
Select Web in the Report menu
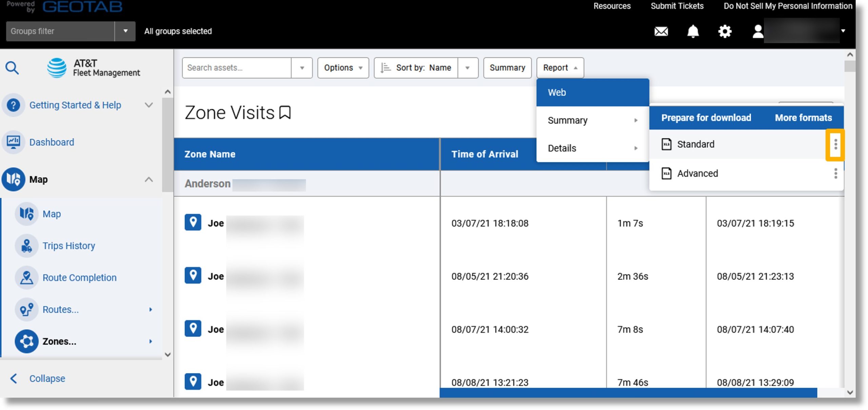coord(593,93)
